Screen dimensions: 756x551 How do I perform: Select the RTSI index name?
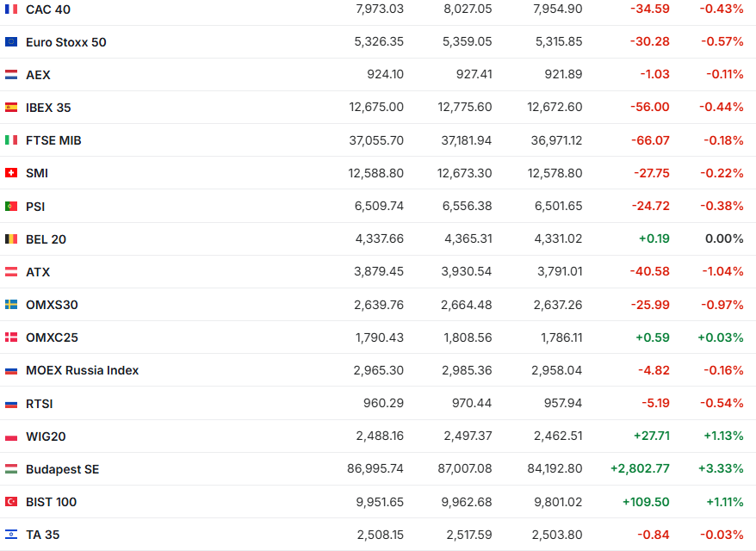[40, 404]
